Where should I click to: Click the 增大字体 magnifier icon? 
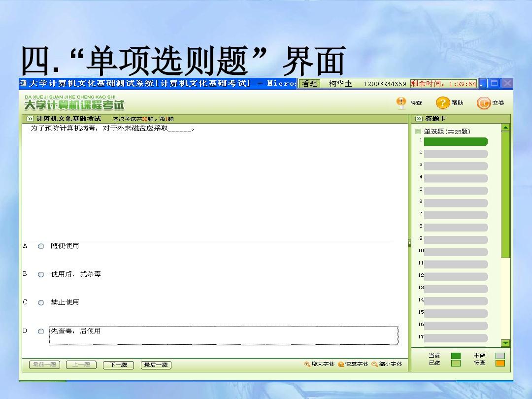point(307,364)
